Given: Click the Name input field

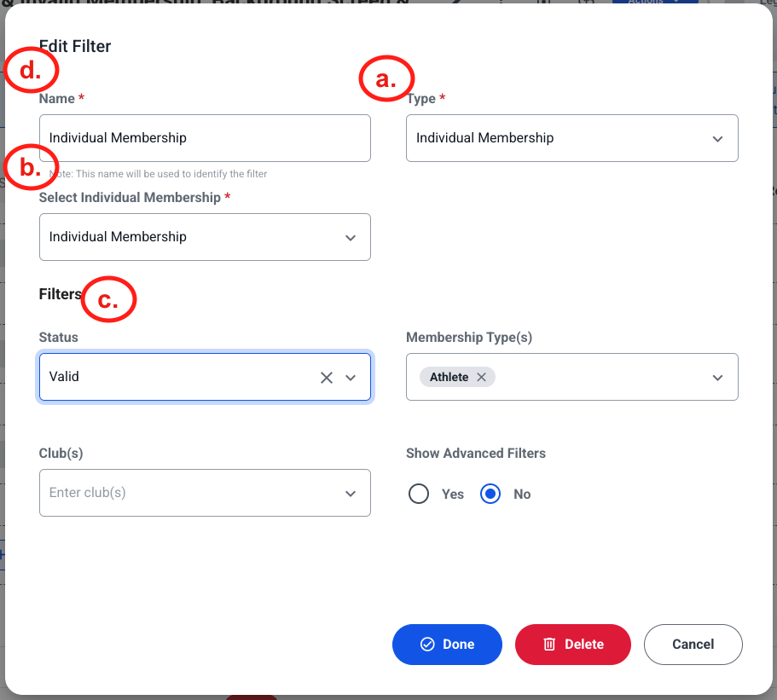Looking at the screenshot, I should point(205,138).
